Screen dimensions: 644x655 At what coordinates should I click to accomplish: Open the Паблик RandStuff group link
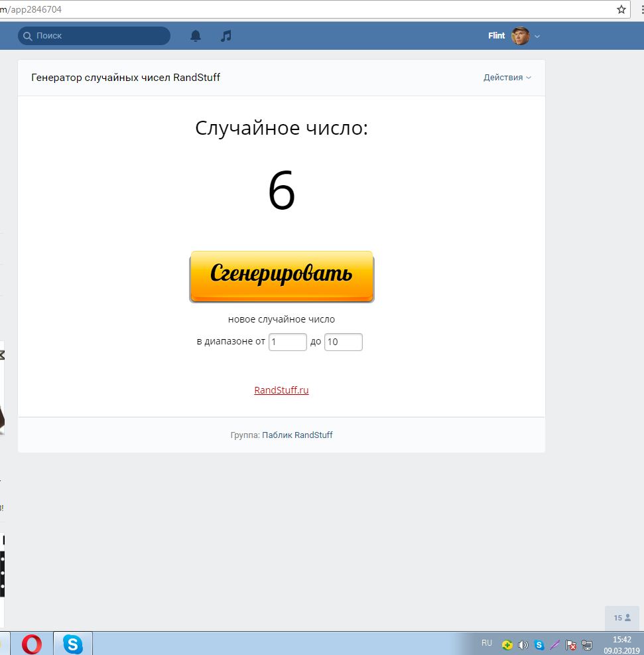point(297,435)
